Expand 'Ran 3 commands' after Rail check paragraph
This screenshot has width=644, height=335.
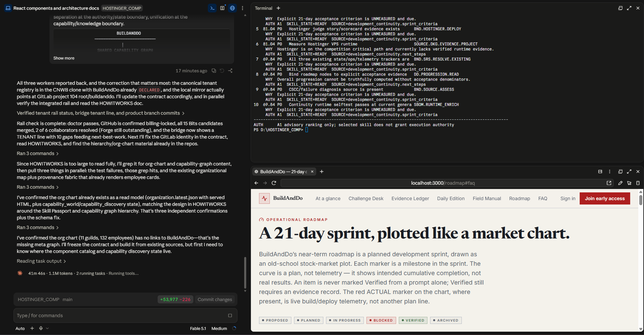tap(38, 153)
